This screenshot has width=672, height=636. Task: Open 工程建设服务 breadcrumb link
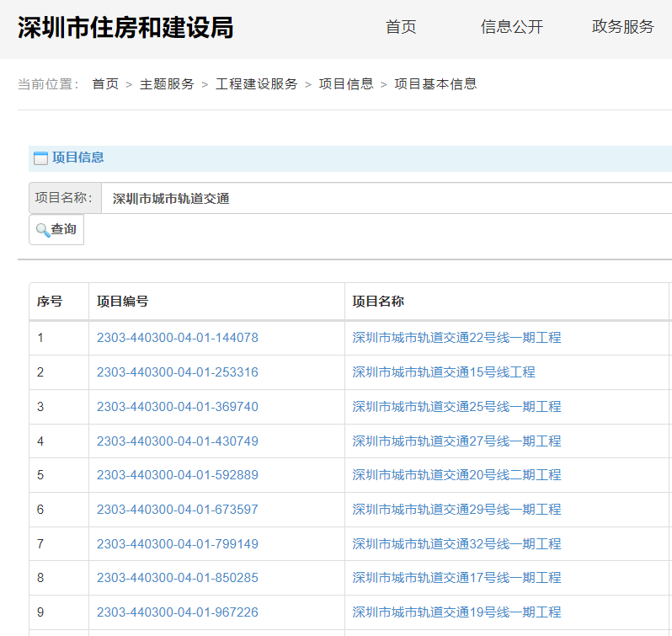(x=257, y=84)
